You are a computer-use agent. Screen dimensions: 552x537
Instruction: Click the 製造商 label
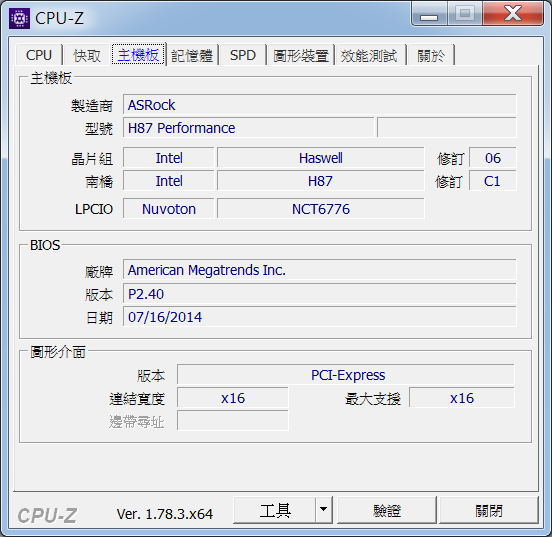click(x=92, y=105)
